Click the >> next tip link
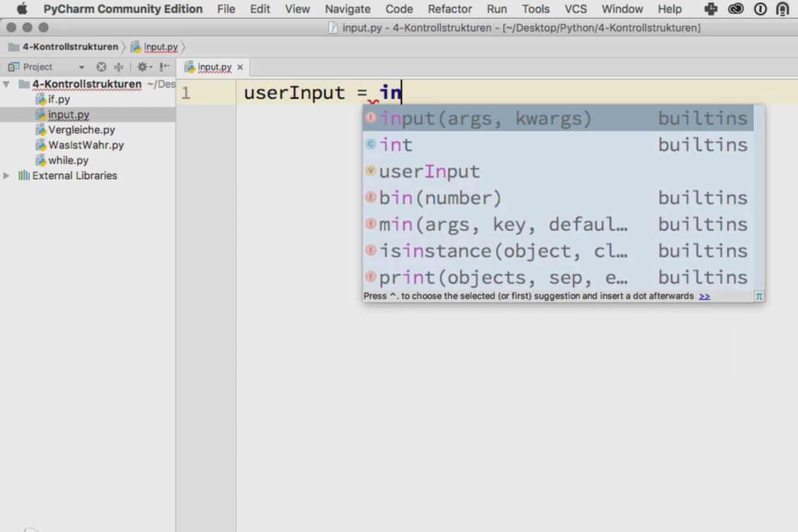 704,296
